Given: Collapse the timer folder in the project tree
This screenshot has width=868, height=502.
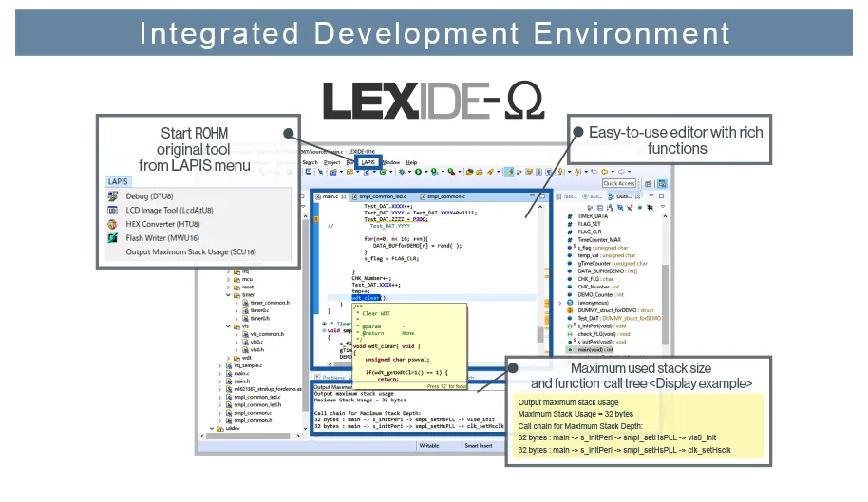Looking at the screenshot, I should (228, 295).
